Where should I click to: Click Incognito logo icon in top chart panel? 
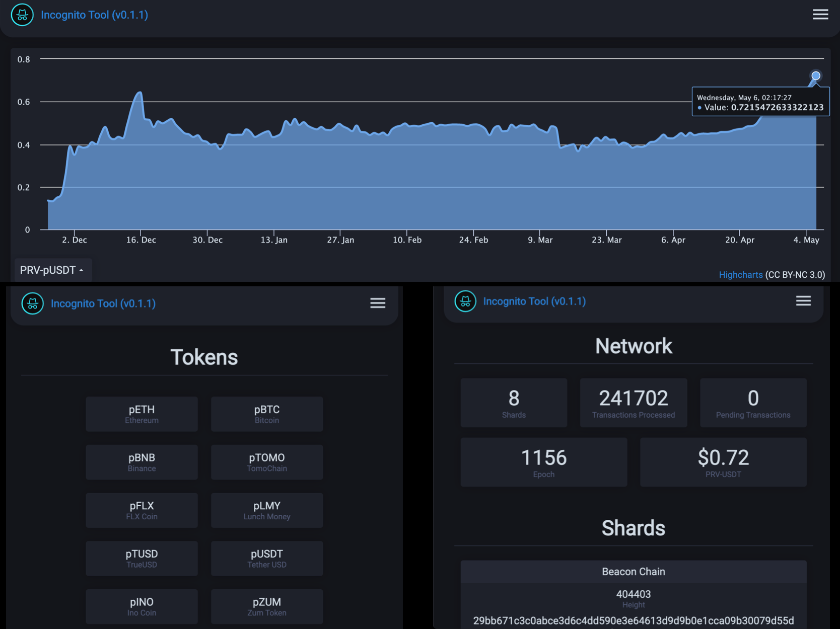click(x=22, y=15)
